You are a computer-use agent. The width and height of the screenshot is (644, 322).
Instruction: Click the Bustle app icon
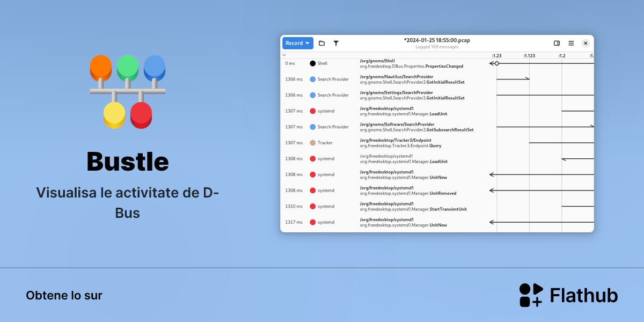click(x=128, y=91)
